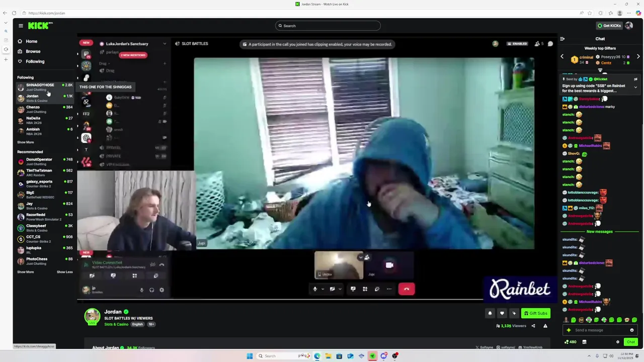
Task: Open galaxy_esports in Recommended list
Action: [x=45, y=184]
